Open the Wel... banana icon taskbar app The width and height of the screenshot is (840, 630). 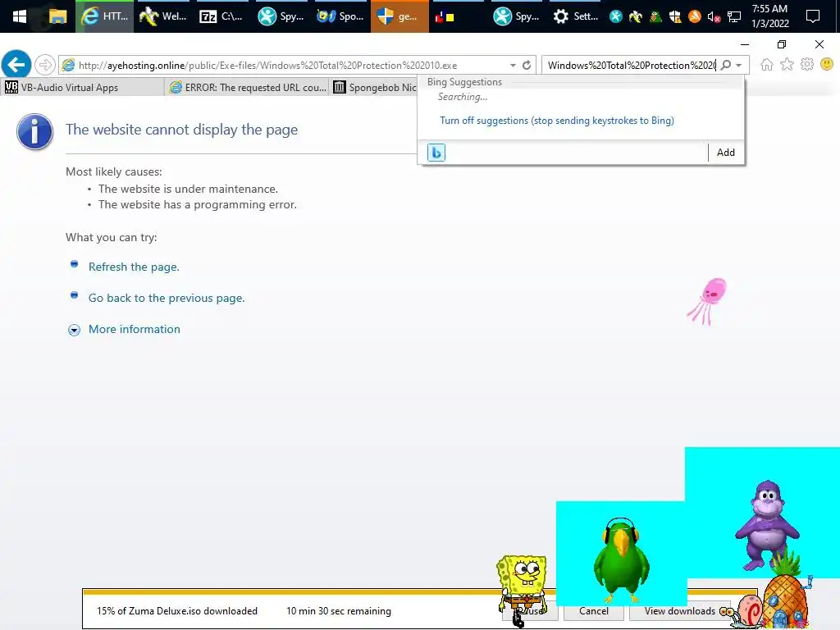(x=163, y=16)
